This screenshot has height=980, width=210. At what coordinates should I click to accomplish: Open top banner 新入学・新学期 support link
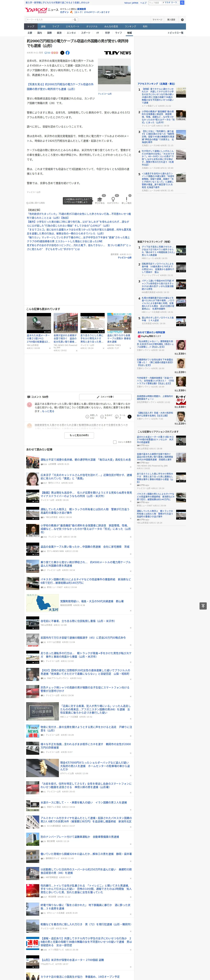point(57,3)
